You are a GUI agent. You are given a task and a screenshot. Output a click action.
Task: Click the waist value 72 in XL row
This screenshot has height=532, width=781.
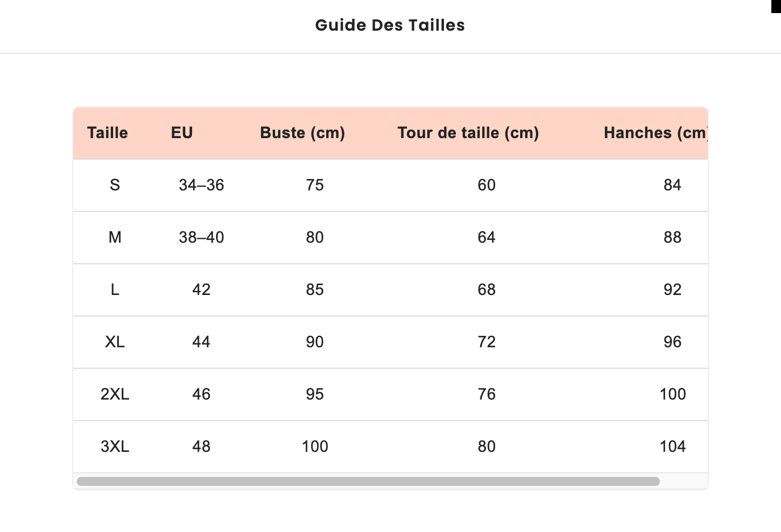487,342
